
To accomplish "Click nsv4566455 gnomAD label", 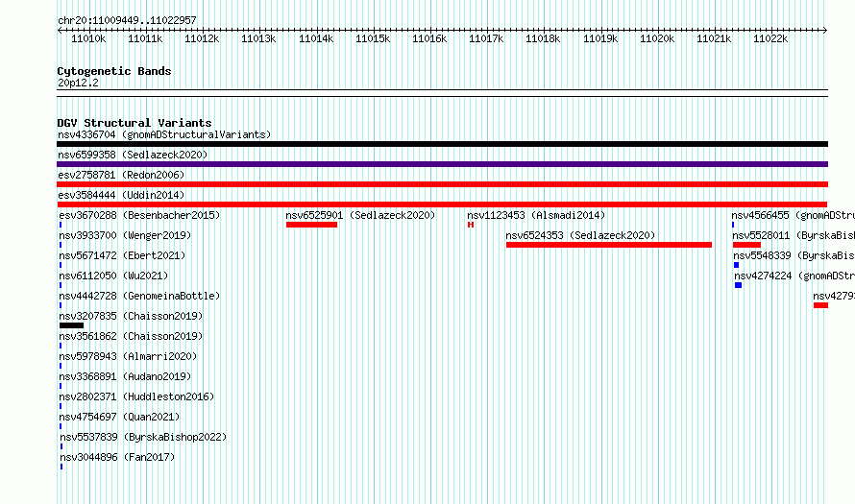I will click(x=794, y=215).
